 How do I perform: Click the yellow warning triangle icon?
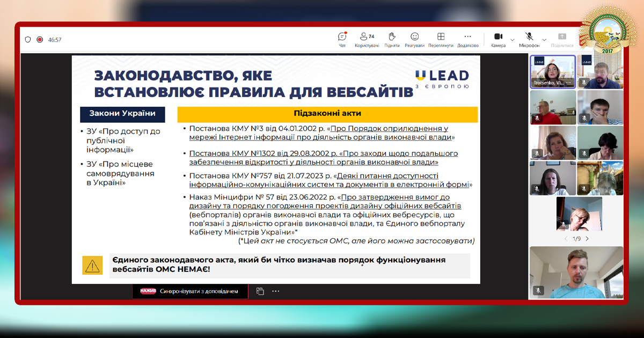coord(92,265)
